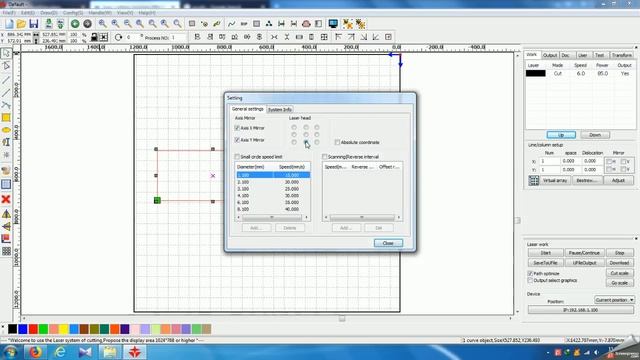Open Firefox from the taskbar
Viewport: 640px width, 360px height.
35,352
